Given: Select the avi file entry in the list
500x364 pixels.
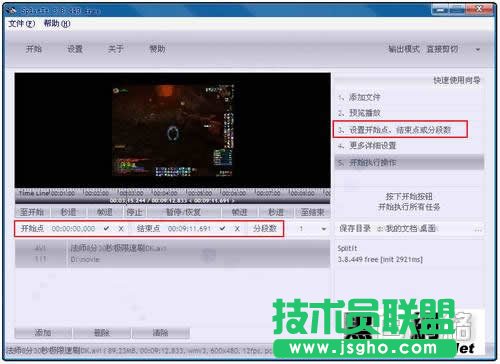Looking at the screenshot, I should tap(172, 254).
